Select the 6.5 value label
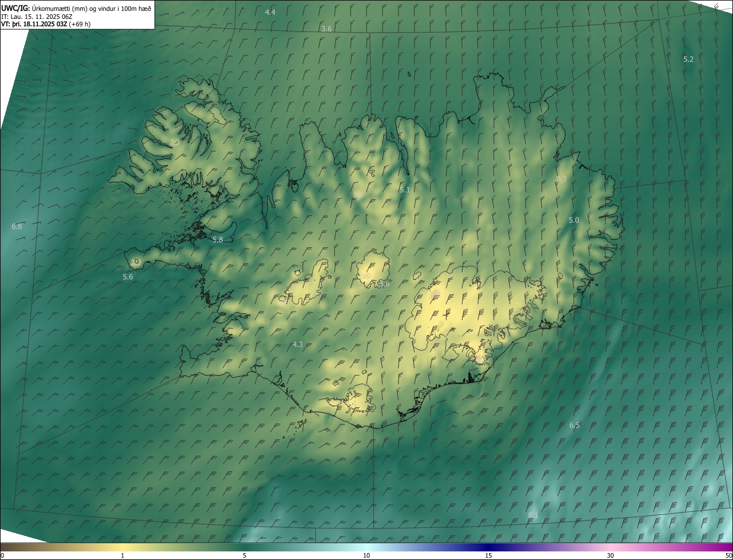Screen dimensions: 733x560 coord(574,425)
